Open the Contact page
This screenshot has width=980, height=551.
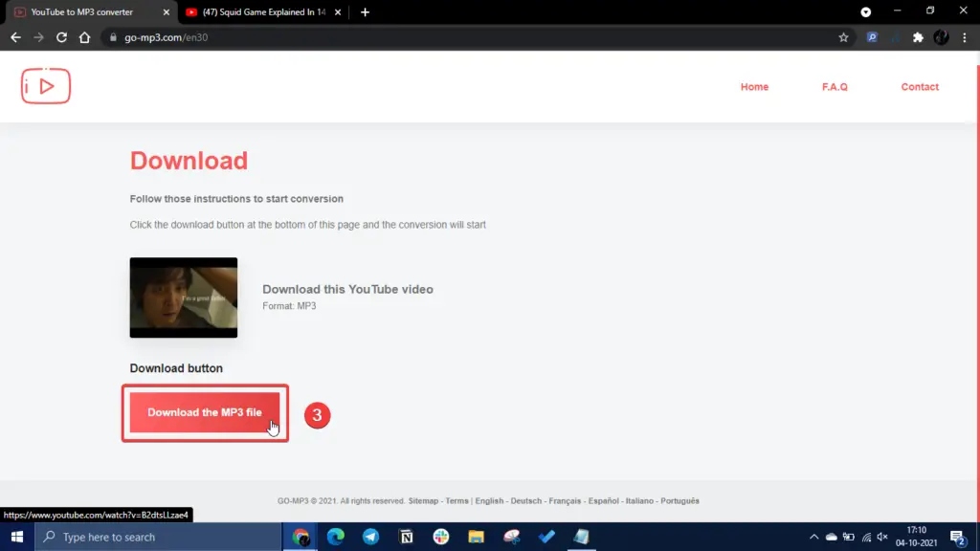(920, 87)
